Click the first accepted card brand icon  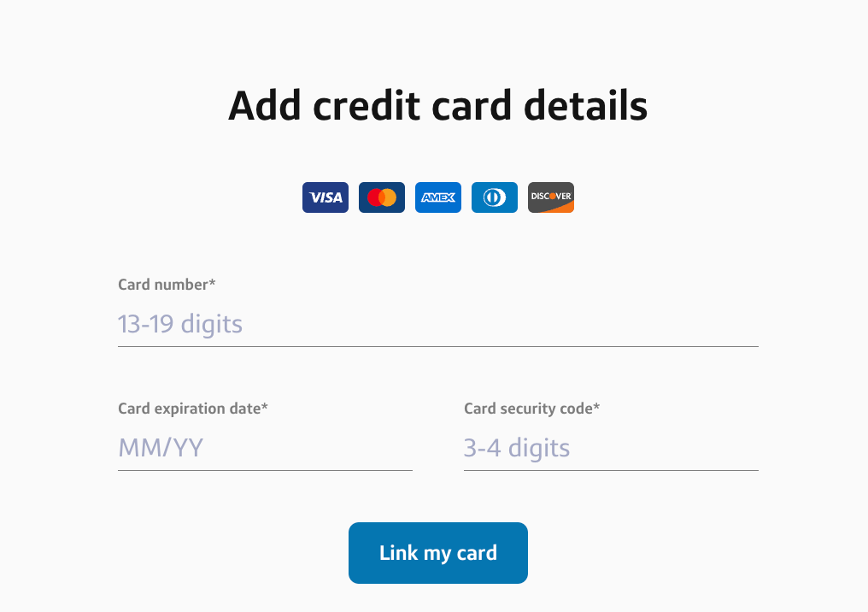[x=325, y=197]
